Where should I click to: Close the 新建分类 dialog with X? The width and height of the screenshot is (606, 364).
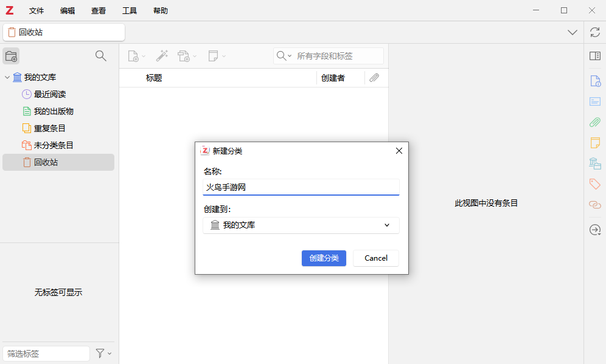coord(399,151)
